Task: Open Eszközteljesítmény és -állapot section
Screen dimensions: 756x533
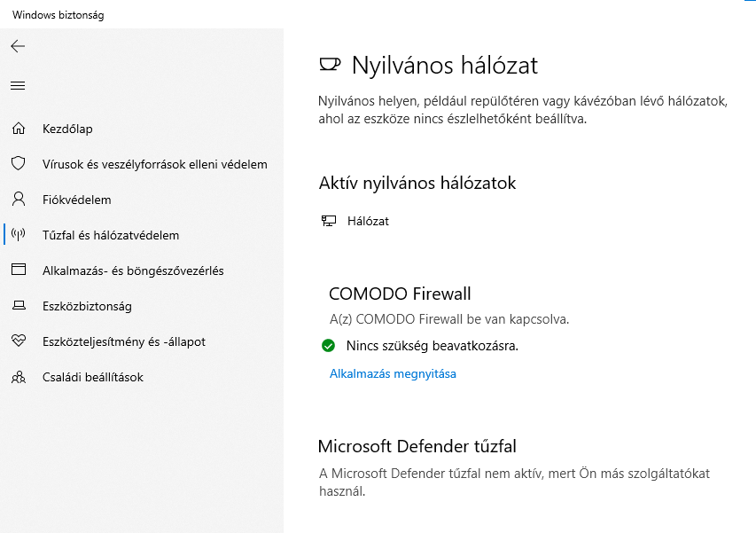Action: tap(124, 341)
